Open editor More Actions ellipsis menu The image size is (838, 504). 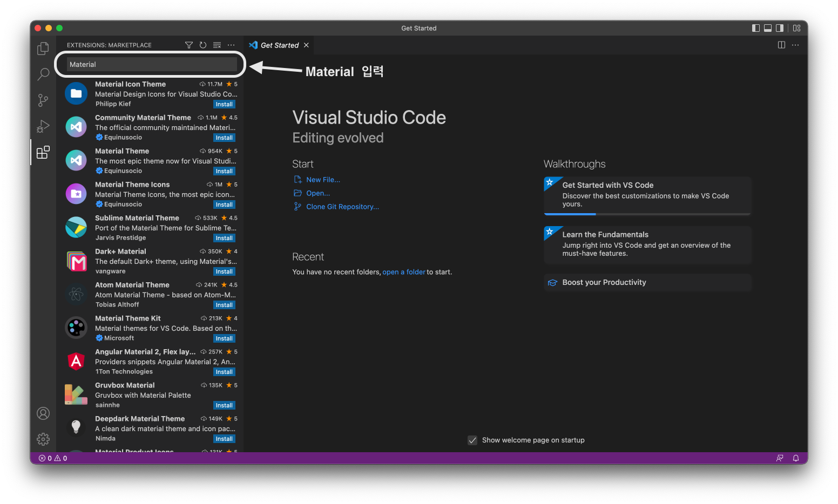[x=795, y=45]
